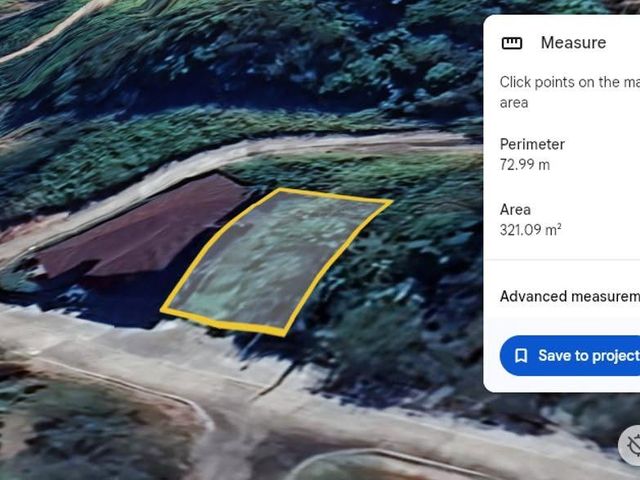This screenshot has height=480, width=640.
Task: Select the top-left vertex of the yellow polygon
Action: point(281,190)
